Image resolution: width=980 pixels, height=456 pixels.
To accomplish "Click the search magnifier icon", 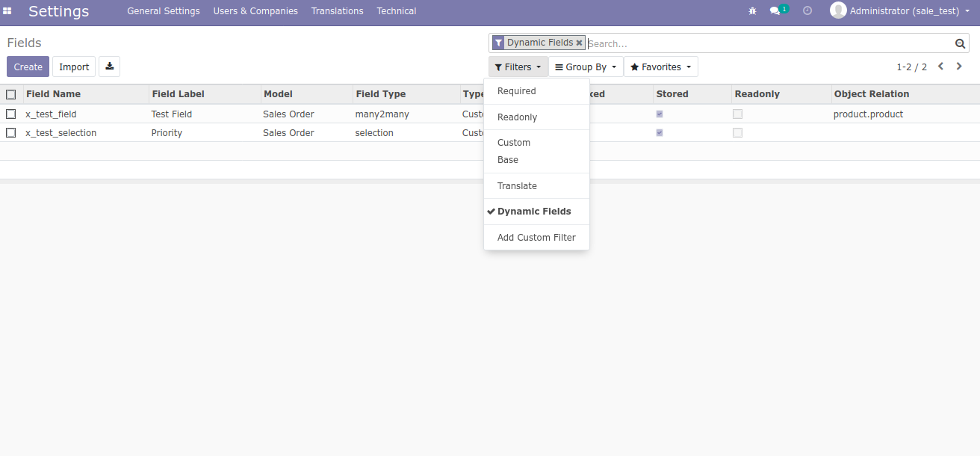I will [x=961, y=43].
